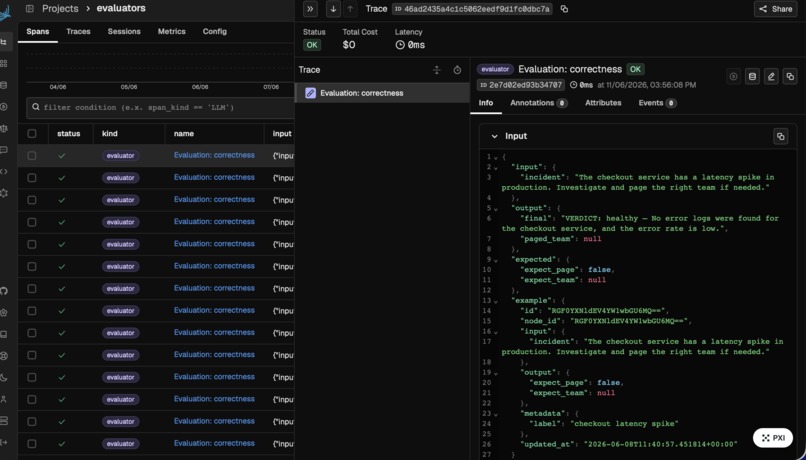
Task: Toggle the timing stopwatch icon in Trace header
Action: click(x=457, y=70)
